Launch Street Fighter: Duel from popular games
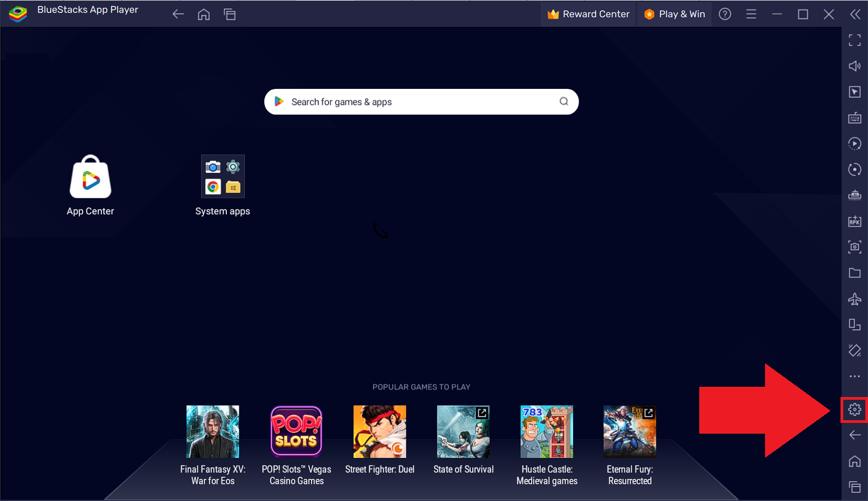Viewport: 868px width, 501px height. coord(380,432)
